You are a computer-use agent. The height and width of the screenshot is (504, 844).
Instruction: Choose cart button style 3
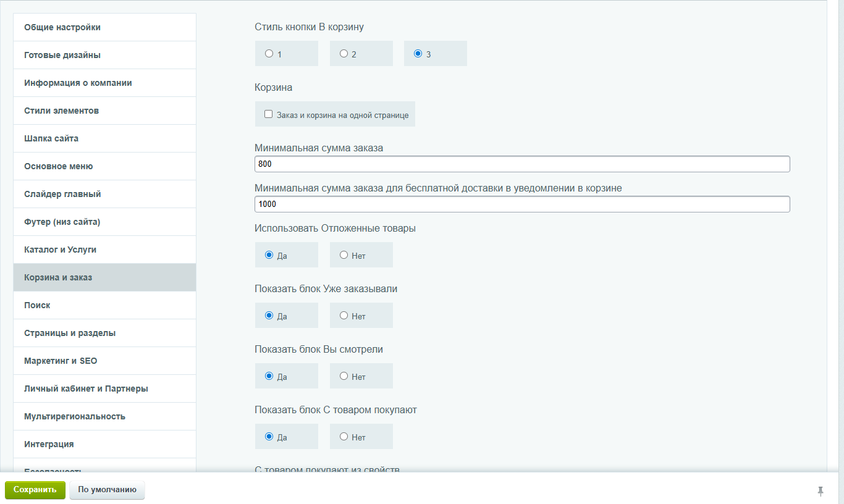[418, 54]
